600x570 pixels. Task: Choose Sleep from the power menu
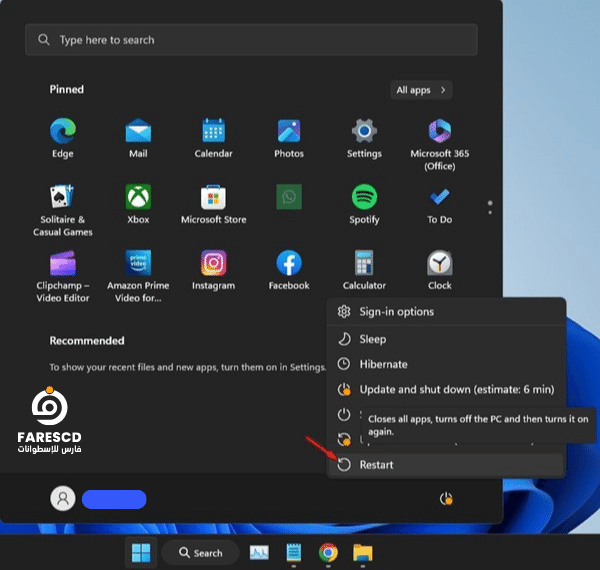(x=446, y=339)
